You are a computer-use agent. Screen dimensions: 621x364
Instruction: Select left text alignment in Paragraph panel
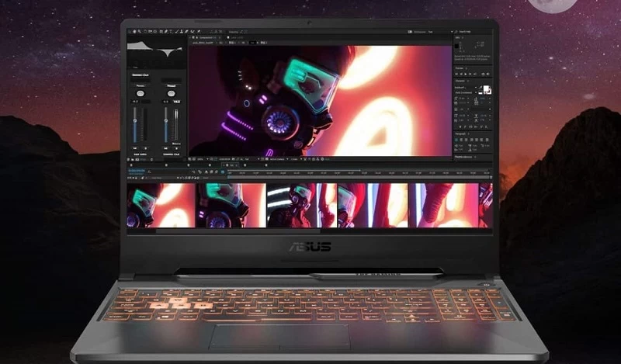tap(457, 140)
